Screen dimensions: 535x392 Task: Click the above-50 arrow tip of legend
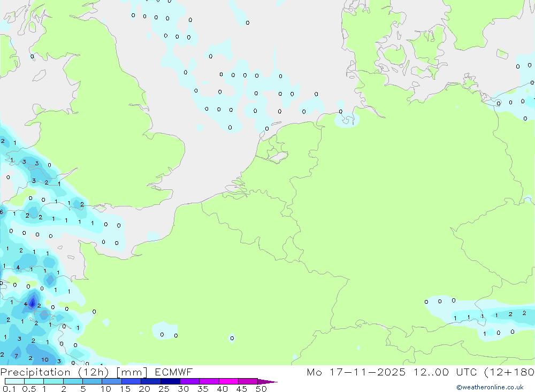pos(268,381)
